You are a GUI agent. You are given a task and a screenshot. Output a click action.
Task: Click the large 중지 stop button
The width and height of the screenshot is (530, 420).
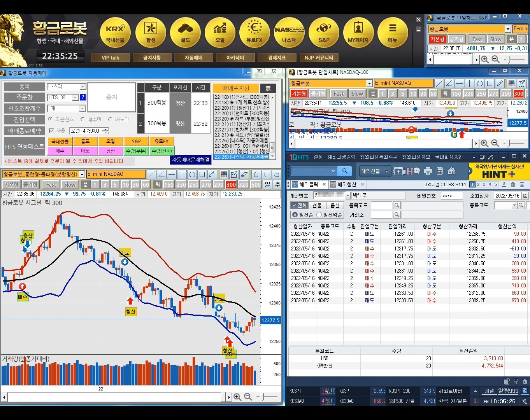(x=112, y=97)
